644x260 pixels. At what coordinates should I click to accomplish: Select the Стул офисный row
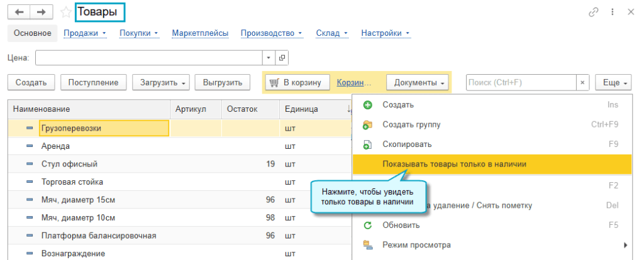69,164
